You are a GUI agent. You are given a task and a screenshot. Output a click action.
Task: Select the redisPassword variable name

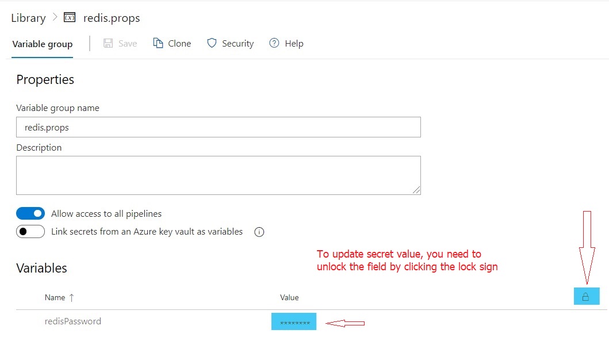(x=73, y=321)
